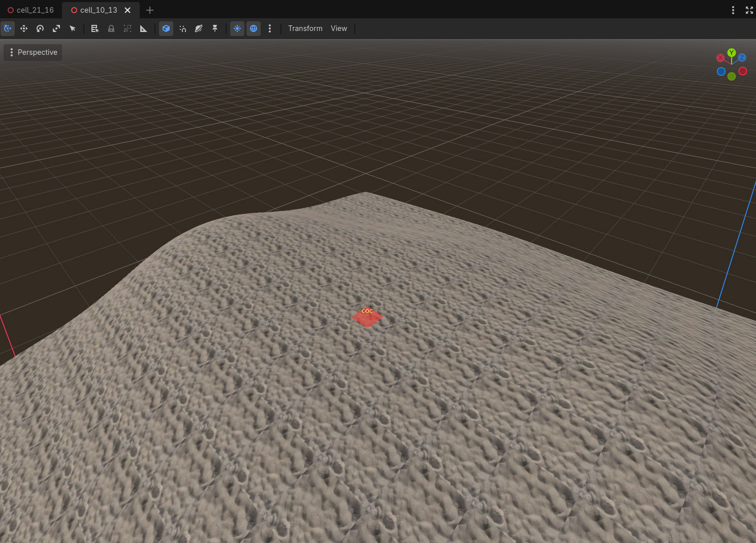The image size is (756, 543).
Task: Close the cell_10_13 tab
Action: (x=128, y=10)
